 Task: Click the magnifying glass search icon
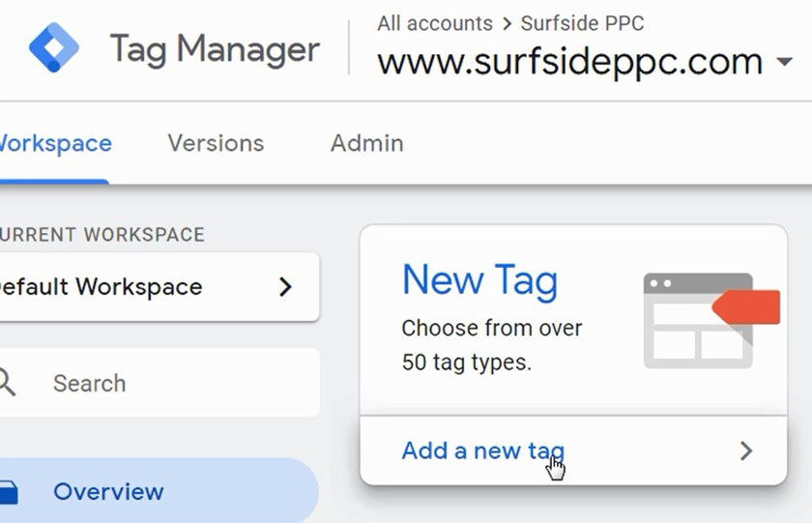coord(7,383)
